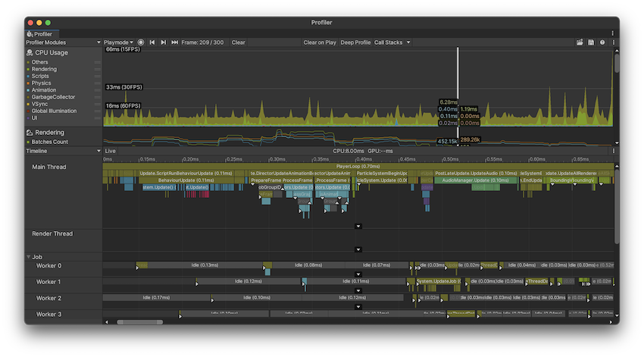Step to the next frame

click(x=164, y=42)
